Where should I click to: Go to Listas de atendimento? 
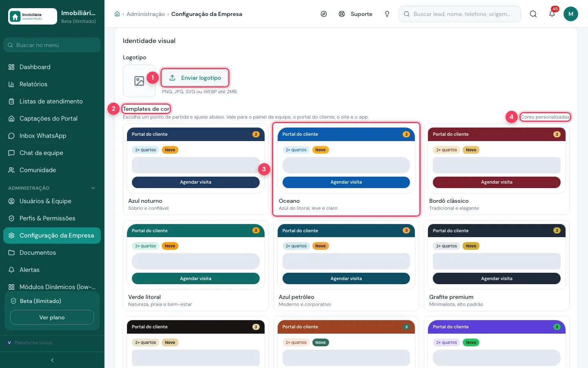point(52,101)
